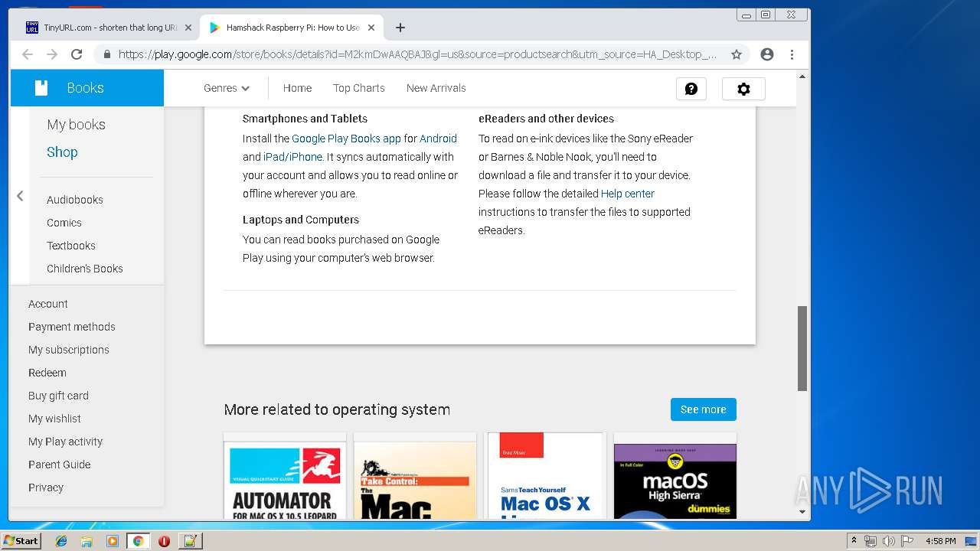Follow the iPad/iPhone link

tap(292, 157)
